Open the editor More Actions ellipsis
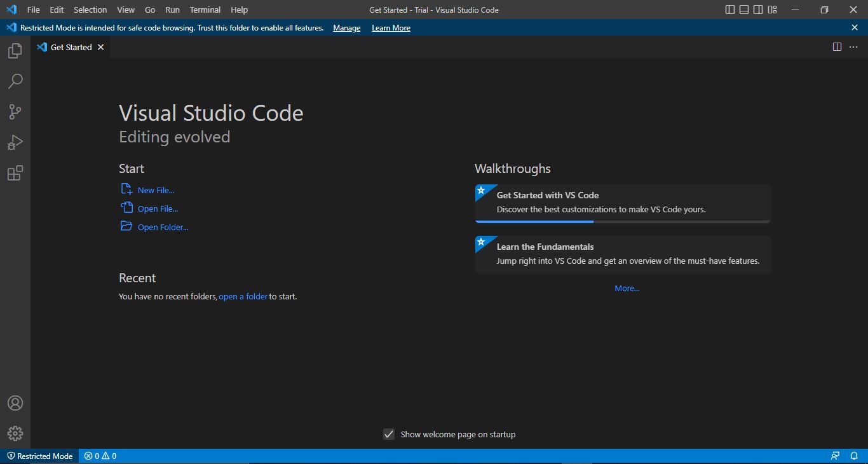868x464 pixels. [x=853, y=47]
